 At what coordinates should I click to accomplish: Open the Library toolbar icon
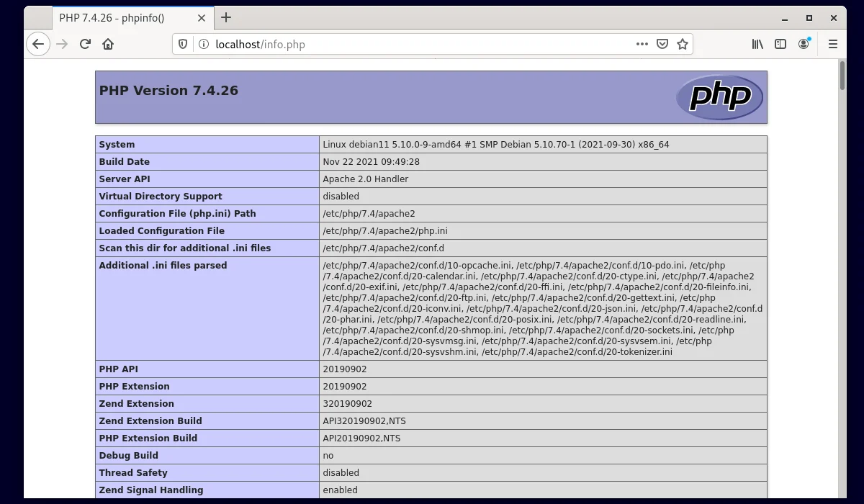[757, 44]
